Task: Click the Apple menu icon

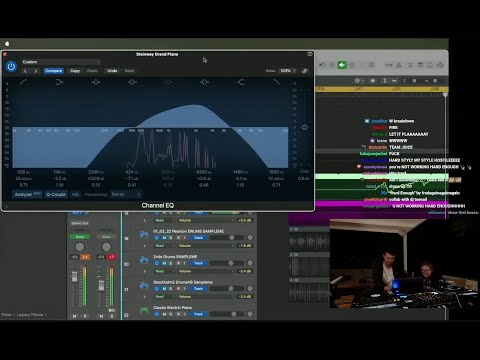Action: pyautogui.click(x=7, y=44)
